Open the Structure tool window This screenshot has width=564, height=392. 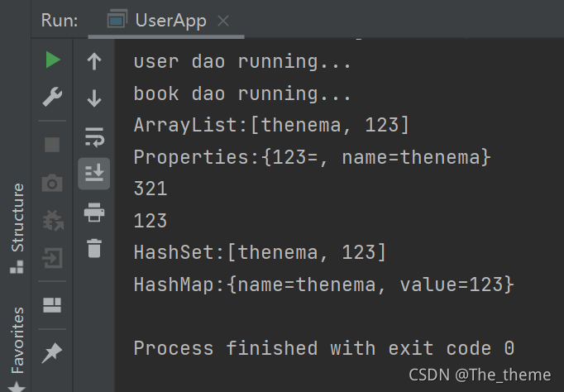click(17, 228)
